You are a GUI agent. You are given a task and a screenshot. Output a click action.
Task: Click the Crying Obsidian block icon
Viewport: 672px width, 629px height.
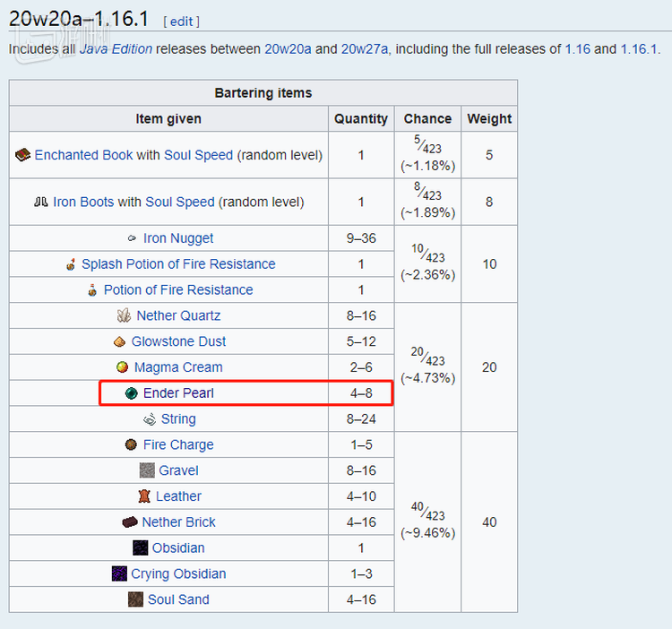click(119, 573)
